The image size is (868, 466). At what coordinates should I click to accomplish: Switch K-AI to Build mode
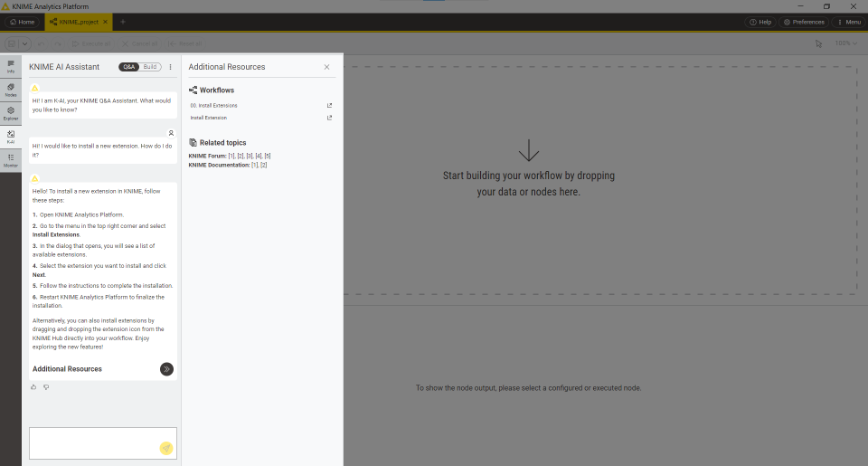pos(150,66)
